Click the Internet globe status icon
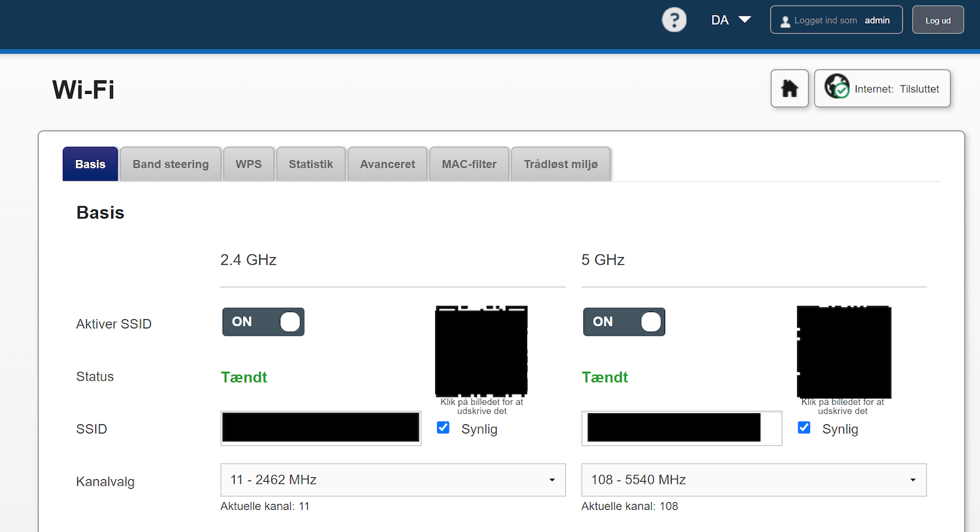 tap(836, 87)
